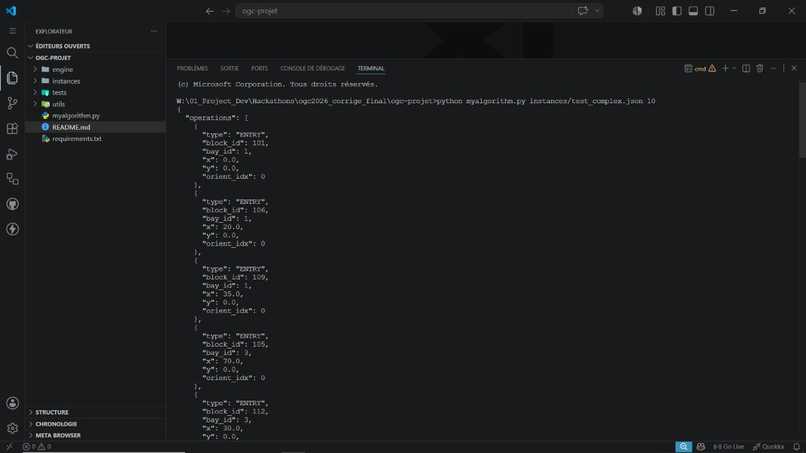806x453 pixels.
Task: Toggle the secondary side bar
Action: 710,11
